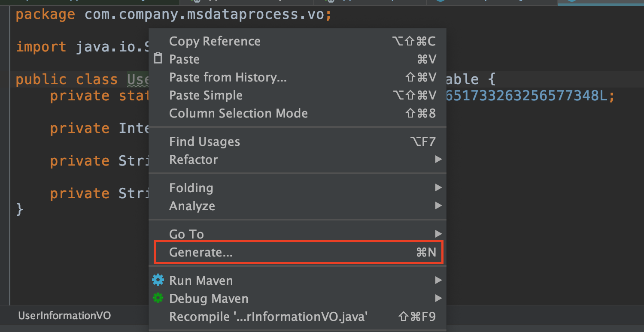Click the Paste clipboard icon
This screenshot has width=644, height=332.
tap(158, 59)
